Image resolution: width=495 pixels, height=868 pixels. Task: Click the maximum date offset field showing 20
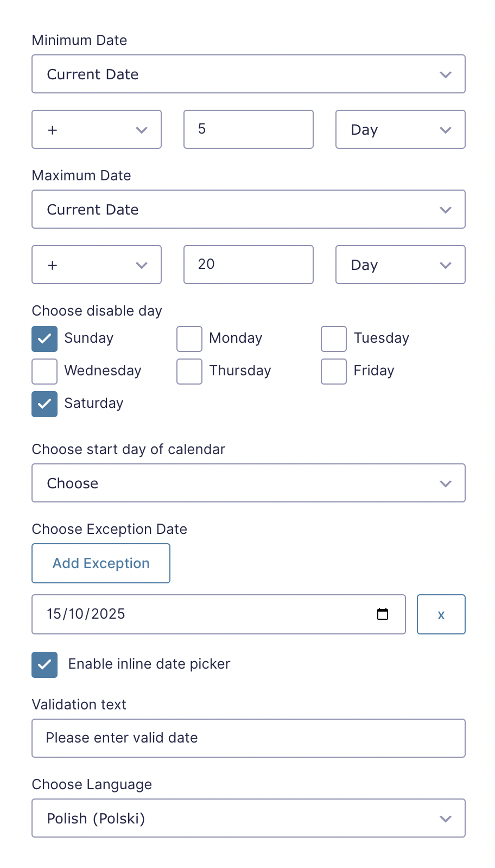click(249, 265)
